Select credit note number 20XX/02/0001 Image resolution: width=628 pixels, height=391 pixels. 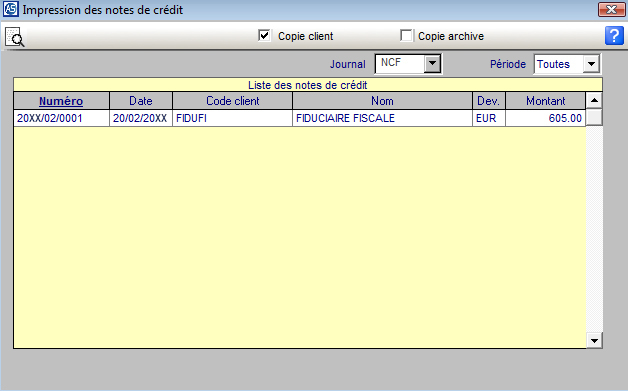[x=61, y=118]
